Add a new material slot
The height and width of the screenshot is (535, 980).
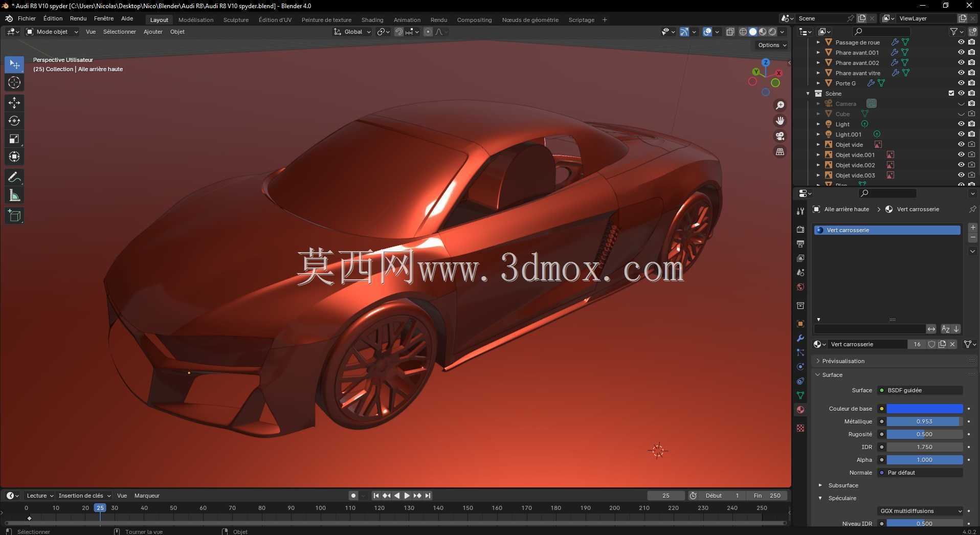(973, 228)
